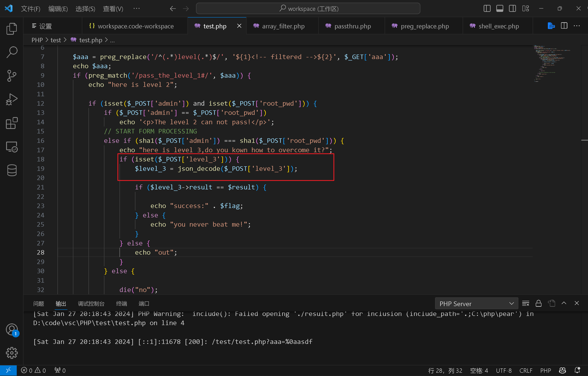Open editor tabs more actions ellipsis
This screenshot has height=376, width=588.
click(x=577, y=26)
